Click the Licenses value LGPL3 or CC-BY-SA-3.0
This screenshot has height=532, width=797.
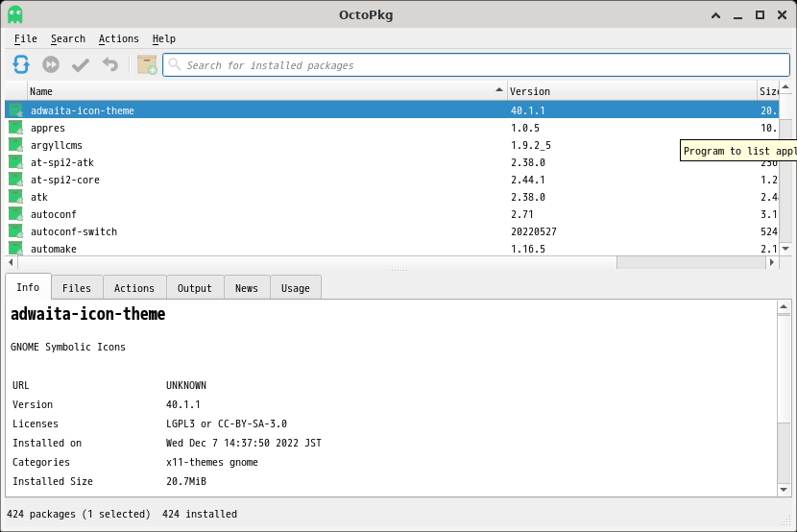[227, 423]
